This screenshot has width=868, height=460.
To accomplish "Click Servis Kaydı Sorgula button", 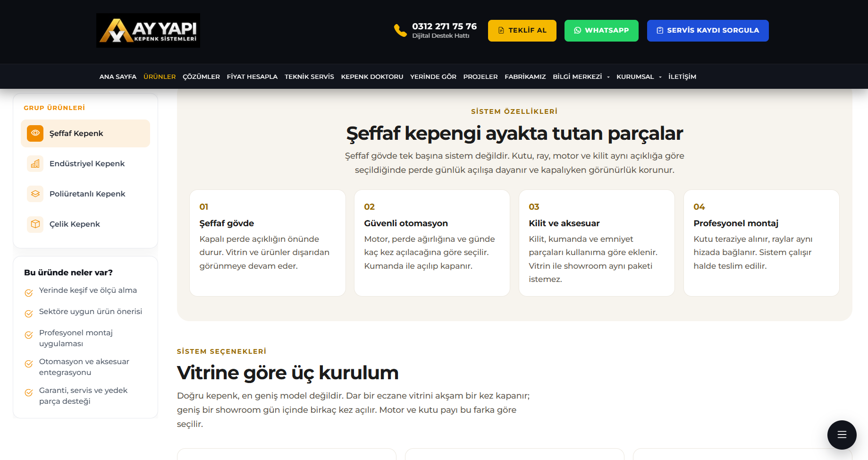I will tap(708, 31).
